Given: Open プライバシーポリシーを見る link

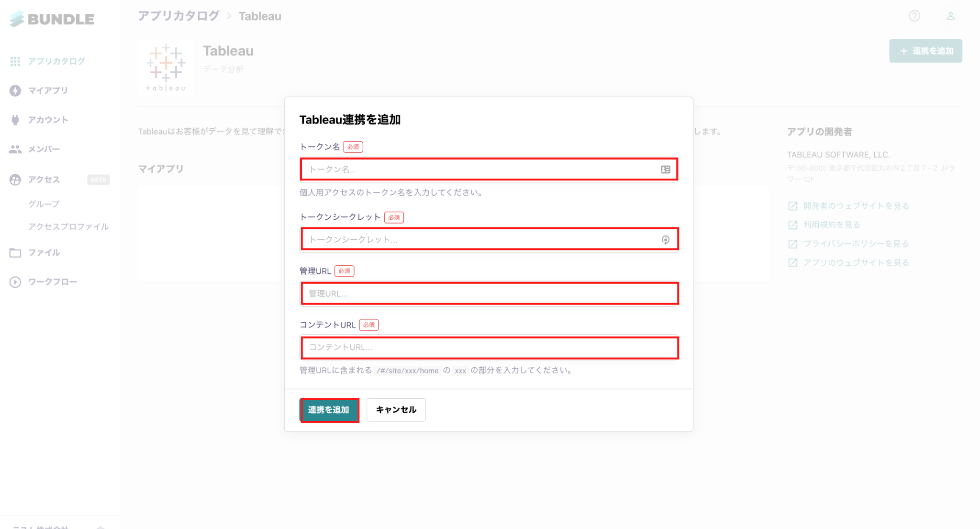Looking at the screenshot, I should click(x=856, y=244).
